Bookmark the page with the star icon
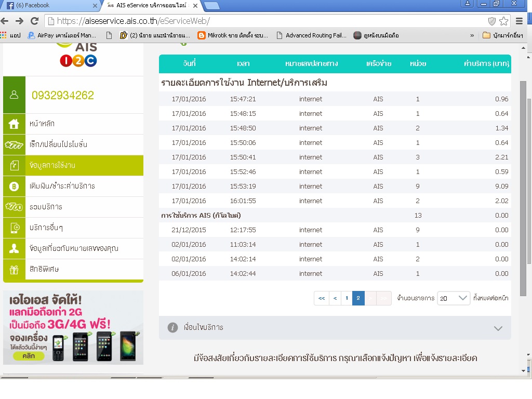532x399 pixels. pos(504,21)
